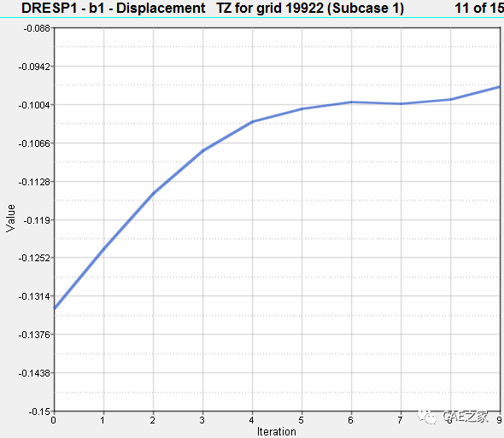Click the '11 of 15' plot counter

click(479, 8)
